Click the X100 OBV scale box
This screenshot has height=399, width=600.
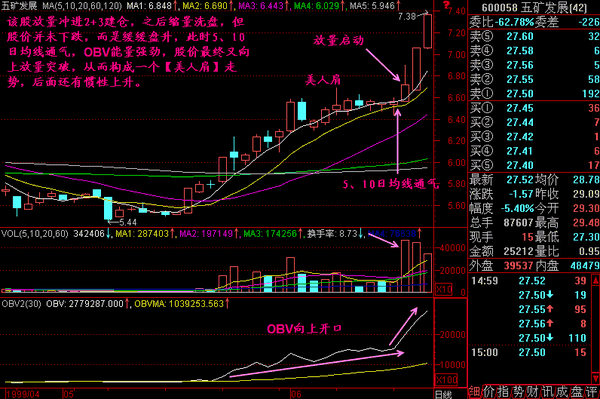447,380
